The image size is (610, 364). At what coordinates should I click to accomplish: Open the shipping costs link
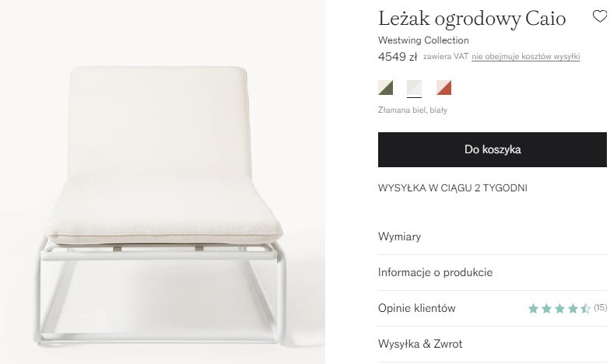[x=526, y=56]
